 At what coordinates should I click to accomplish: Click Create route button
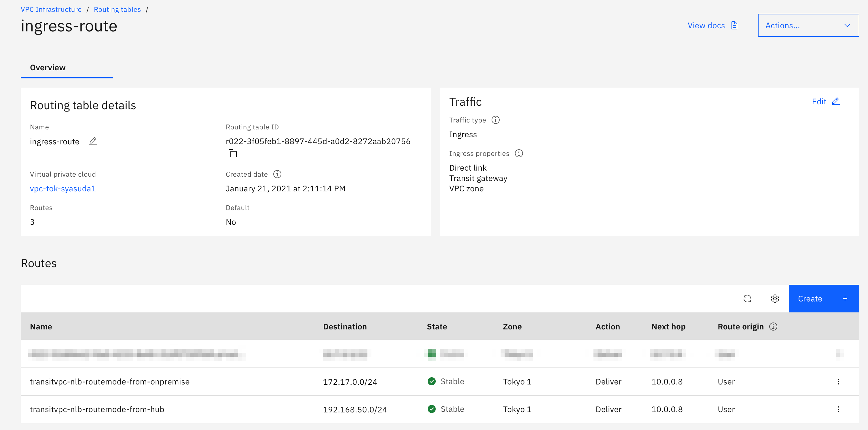[823, 299]
